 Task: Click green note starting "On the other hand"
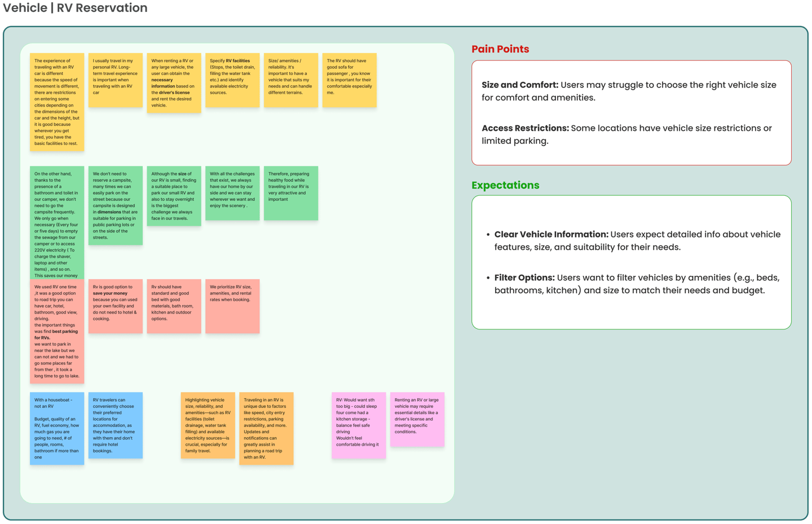tap(57, 222)
